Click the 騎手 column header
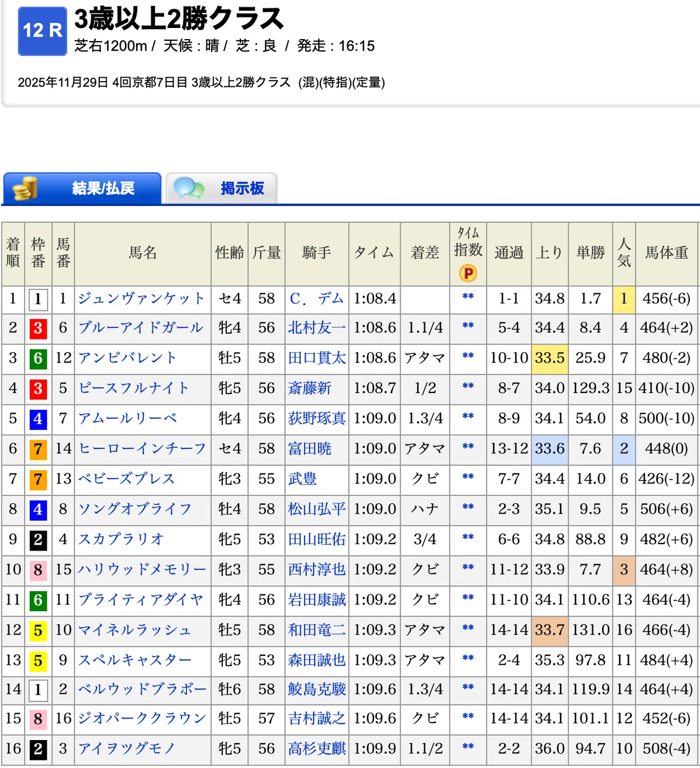Screen dimensions: 700x768 (x=317, y=253)
